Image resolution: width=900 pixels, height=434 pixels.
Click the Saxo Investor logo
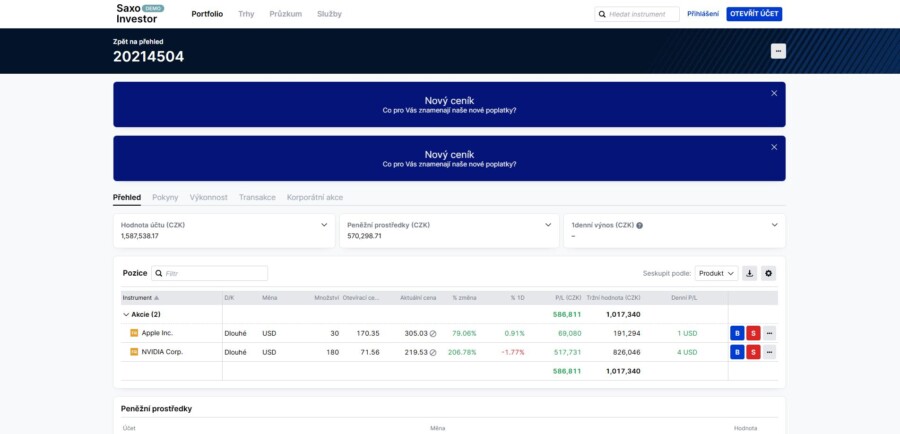click(139, 14)
